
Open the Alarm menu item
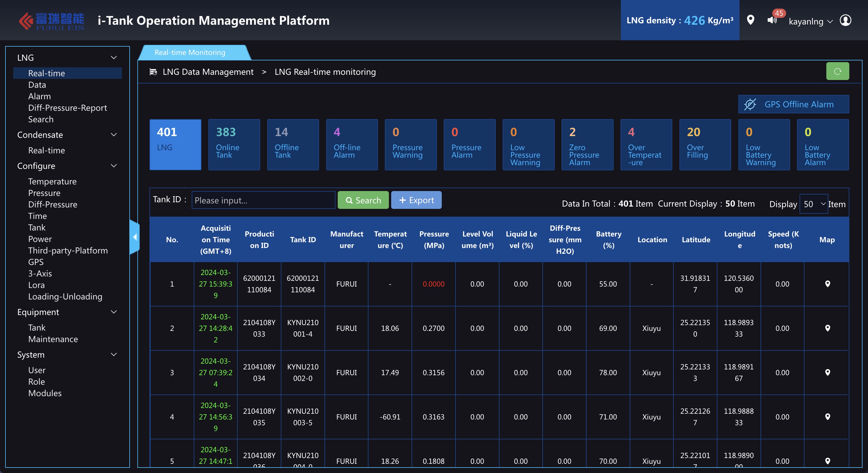coord(39,96)
